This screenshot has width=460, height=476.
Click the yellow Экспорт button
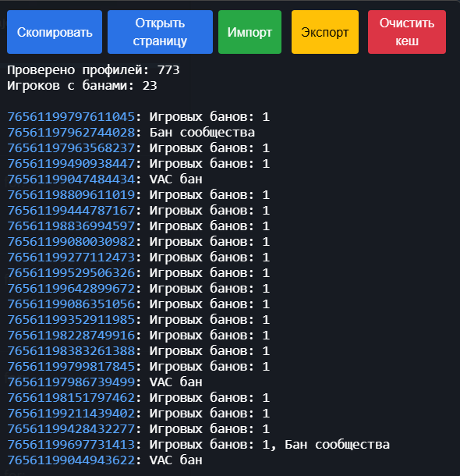click(325, 32)
